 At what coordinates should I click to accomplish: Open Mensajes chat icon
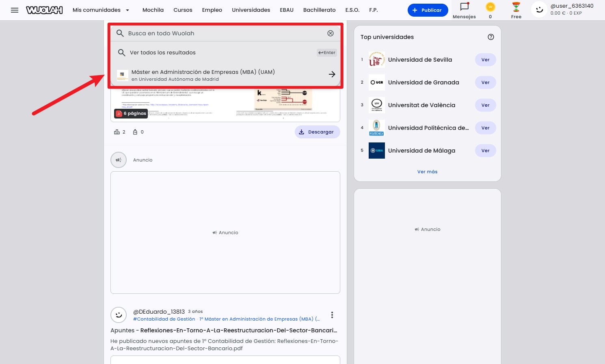coord(464,7)
